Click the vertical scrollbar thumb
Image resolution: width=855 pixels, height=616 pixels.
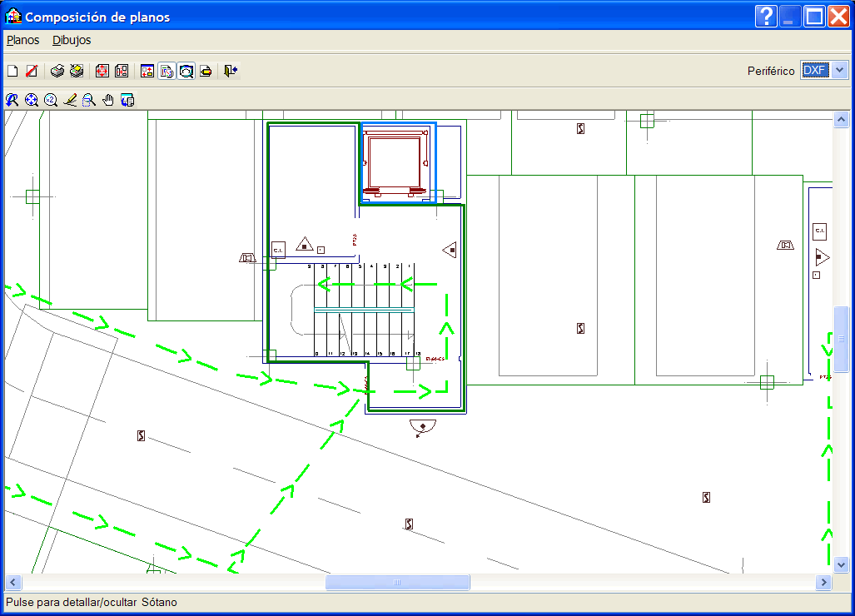(x=841, y=339)
